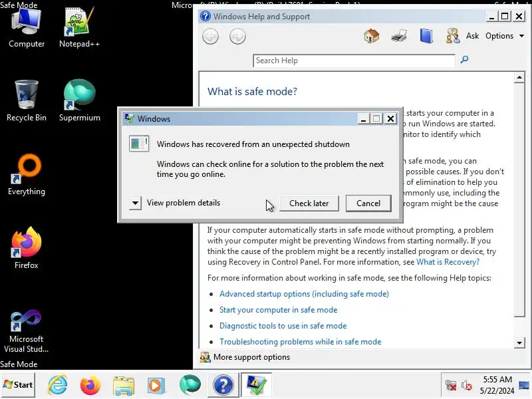Open the Options dropdown menu
Viewport: 532px width, 399px height.
click(x=505, y=36)
